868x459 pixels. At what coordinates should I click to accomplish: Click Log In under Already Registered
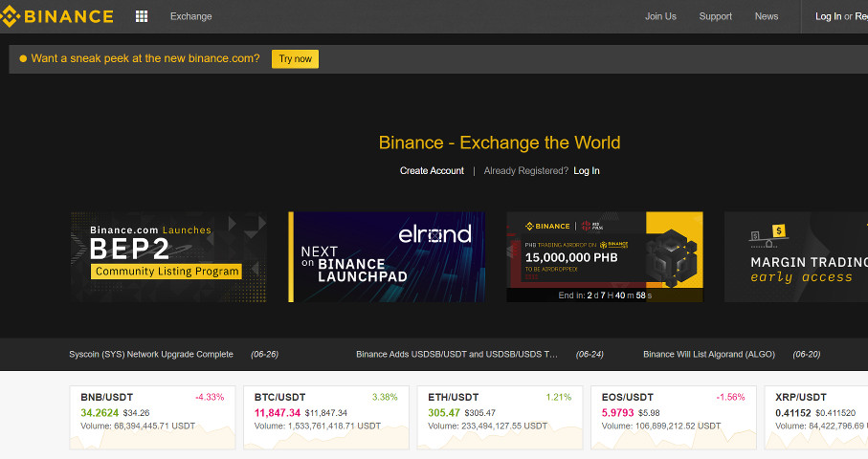(587, 171)
